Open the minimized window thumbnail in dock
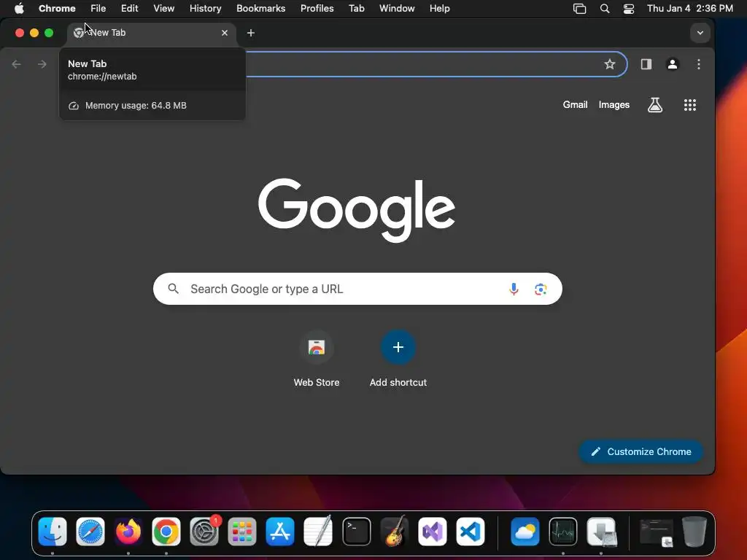Viewport: 747px width, 560px height. [657, 532]
